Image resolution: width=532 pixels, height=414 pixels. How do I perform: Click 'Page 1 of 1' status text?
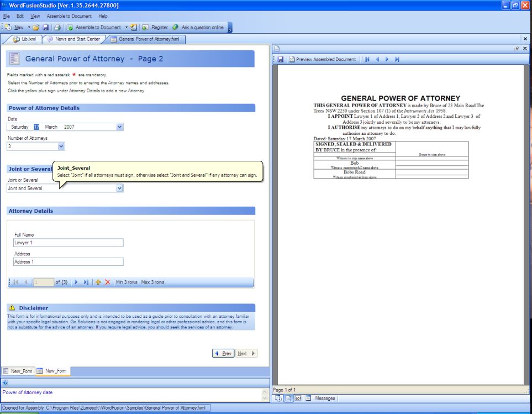285,390
